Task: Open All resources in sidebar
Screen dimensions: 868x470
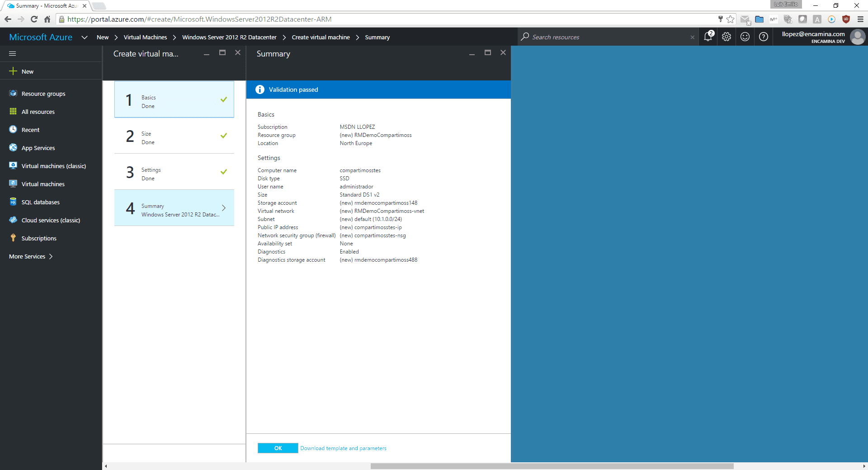Action: (x=38, y=112)
